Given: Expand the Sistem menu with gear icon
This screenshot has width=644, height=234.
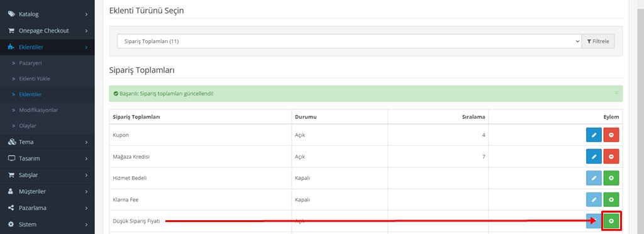Looking at the screenshot, I should [x=47, y=225].
